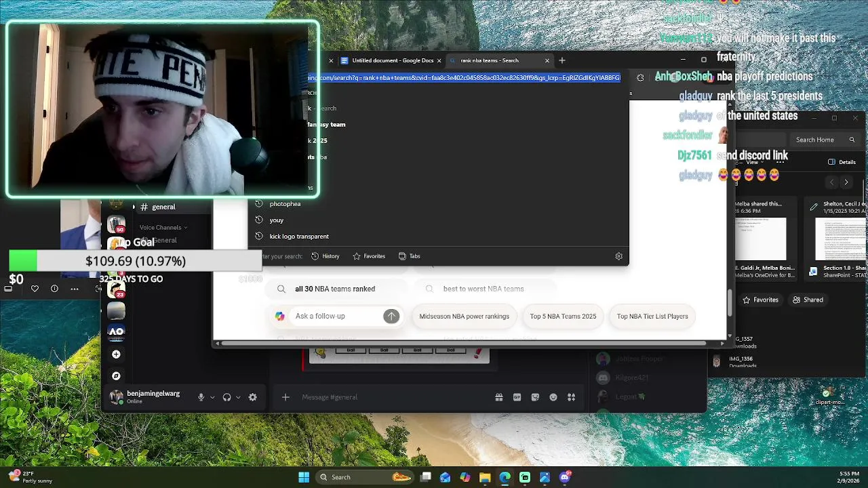This screenshot has width=868, height=488.
Task: Open Discord server with 50 badge
Action: click(116, 224)
